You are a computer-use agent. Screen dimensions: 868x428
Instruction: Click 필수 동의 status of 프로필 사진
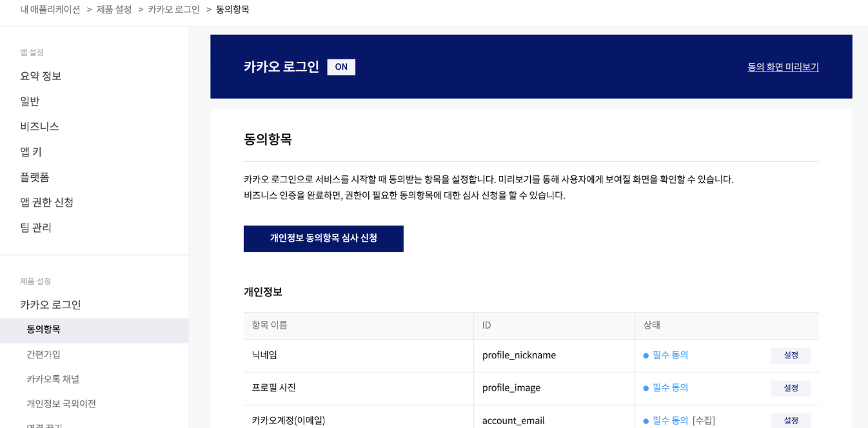click(670, 388)
